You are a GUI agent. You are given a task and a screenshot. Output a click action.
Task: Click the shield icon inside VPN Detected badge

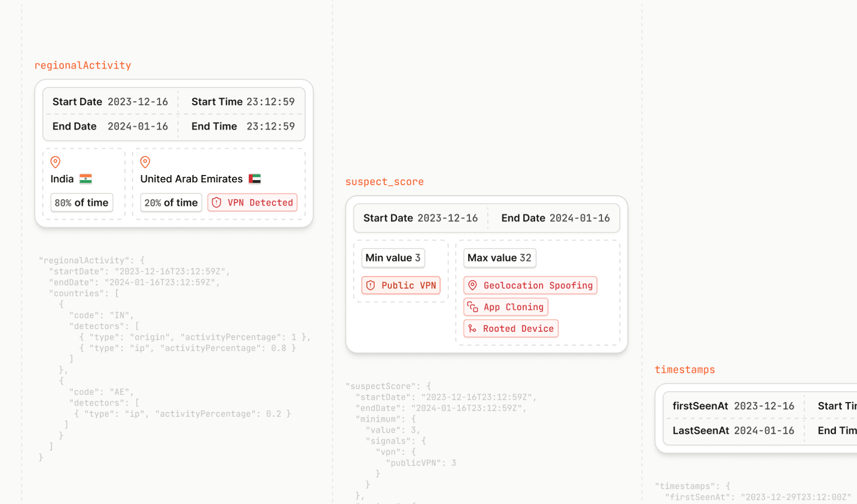click(x=216, y=202)
